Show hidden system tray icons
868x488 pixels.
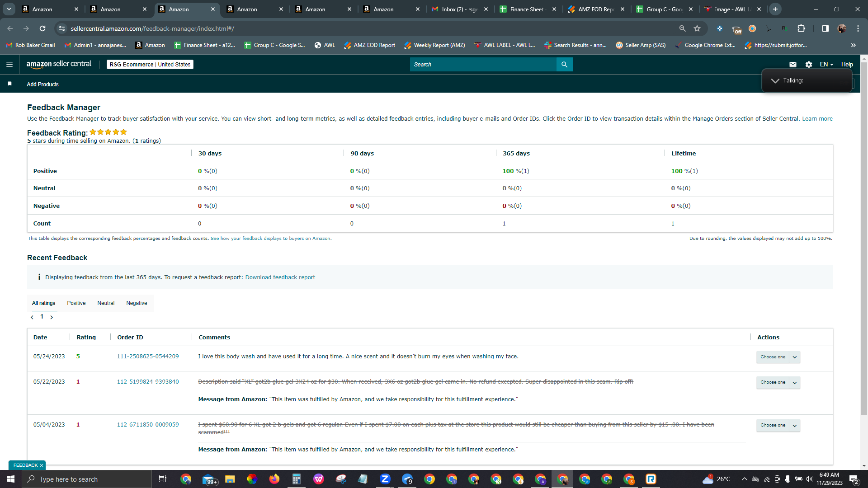744,479
